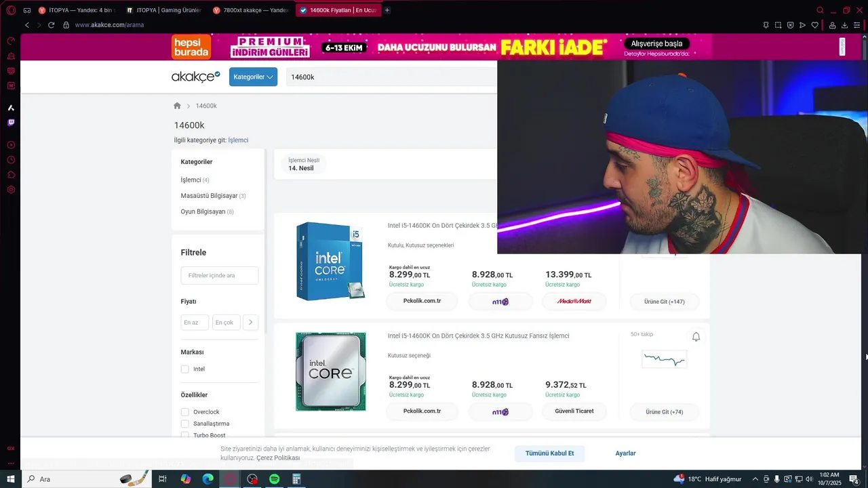The height and width of the screenshot is (488, 868).
Task: Click Ürüne Git (+147) button
Action: click(665, 302)
